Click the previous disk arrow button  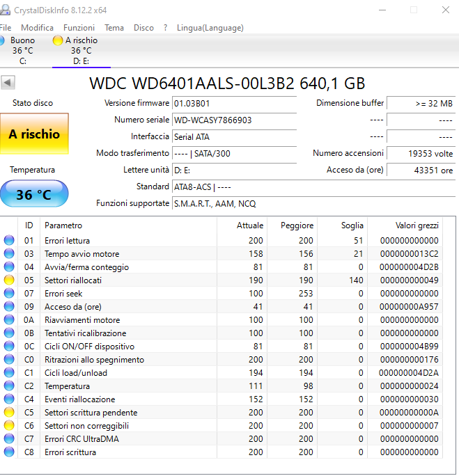point(8,82)
